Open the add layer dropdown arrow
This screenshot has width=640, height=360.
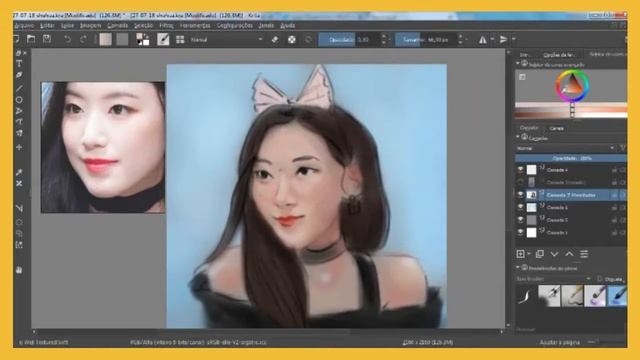pyautogui.click(x=529, y=254)
